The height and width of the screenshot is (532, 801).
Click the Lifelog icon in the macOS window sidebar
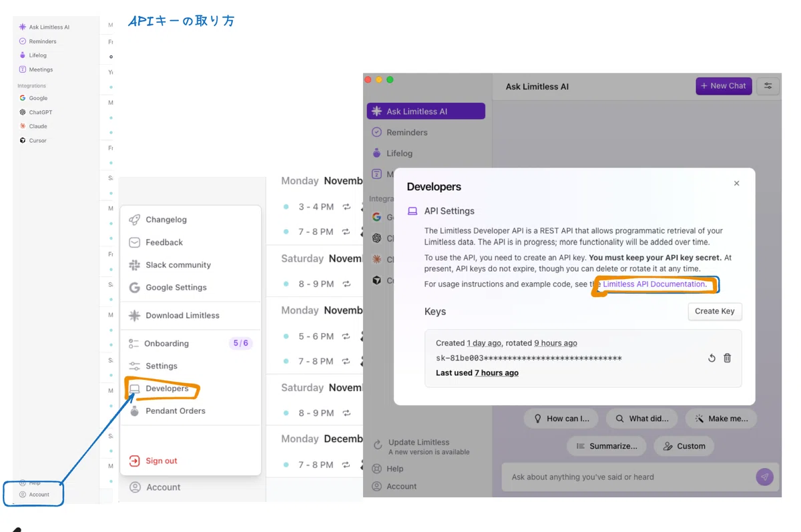(377, 154)
